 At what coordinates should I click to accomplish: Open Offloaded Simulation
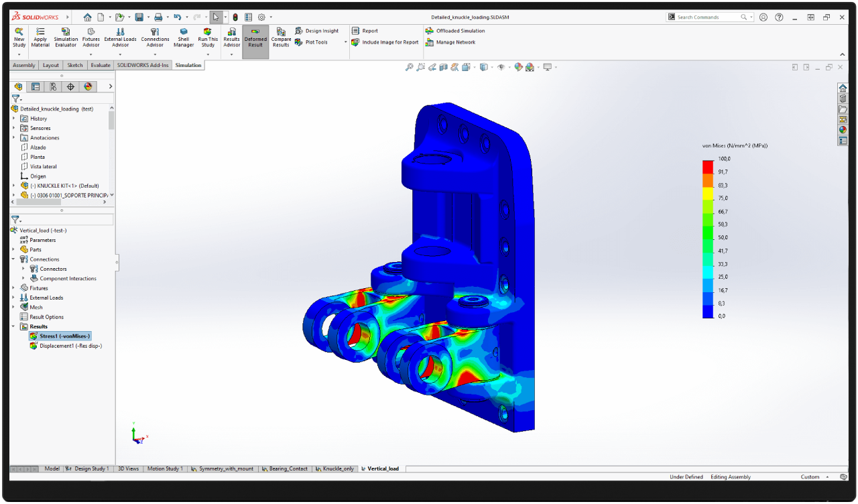(x=455, y=31)
